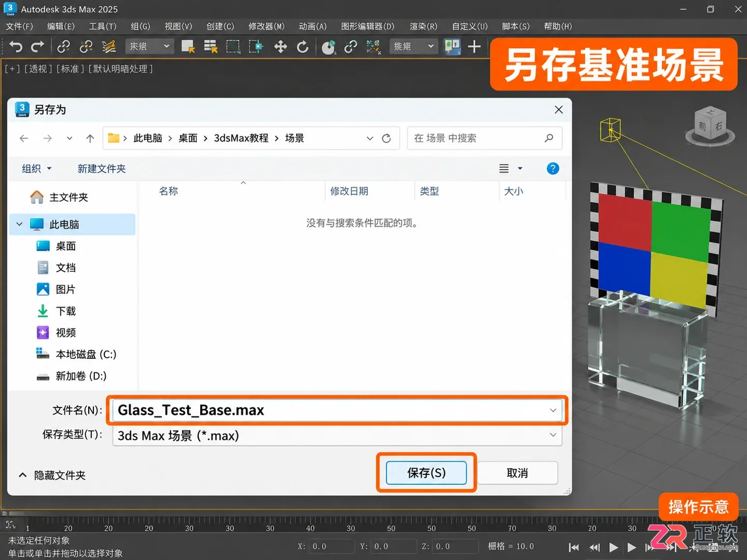This screenshot has height=560, width=747.
Task: Expand address bar history dropdown
Action: tap(370, 138)
